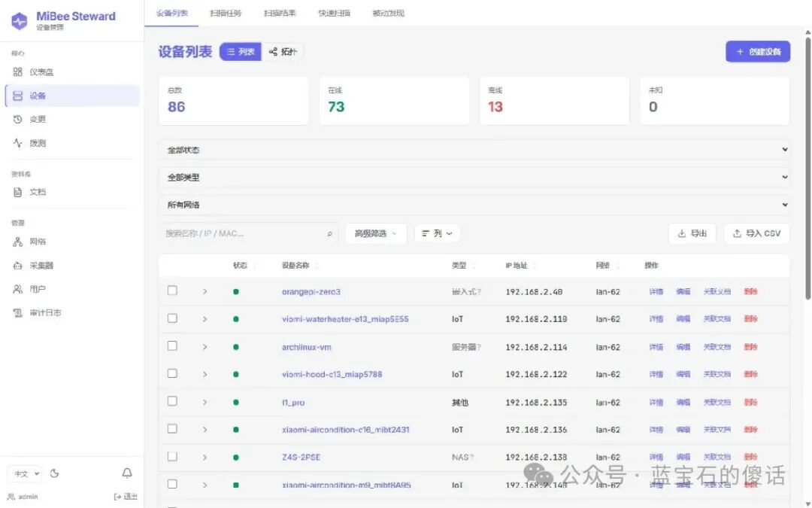Export devices with the 导出 button
The height and width of the screenshot is (508, 812).
692,233
